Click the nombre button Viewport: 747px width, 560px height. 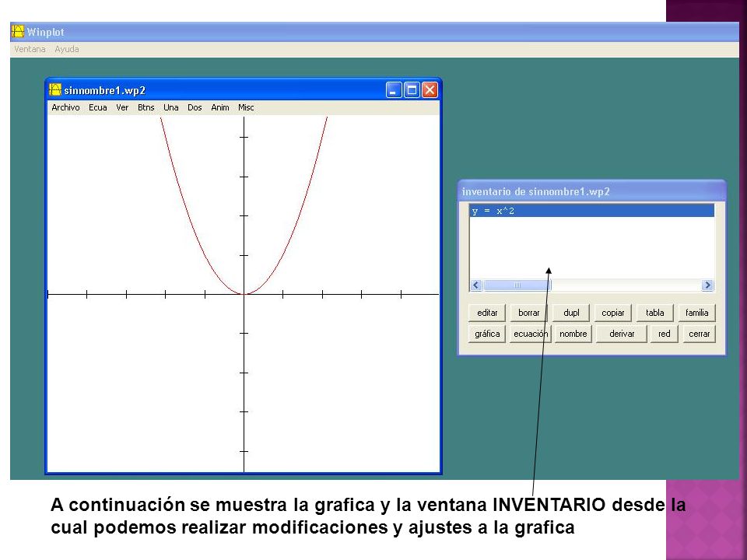tap(573, 334)
